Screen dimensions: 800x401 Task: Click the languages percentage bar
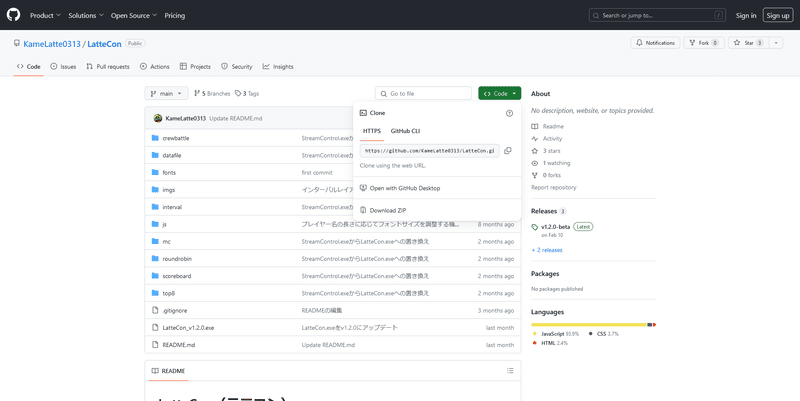coord(593,324)
